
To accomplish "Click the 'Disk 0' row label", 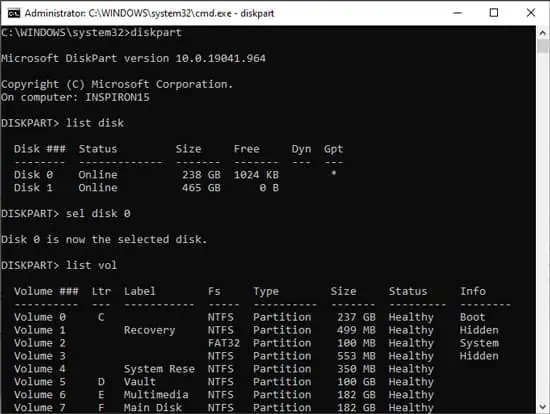I will tap(33, 175).
